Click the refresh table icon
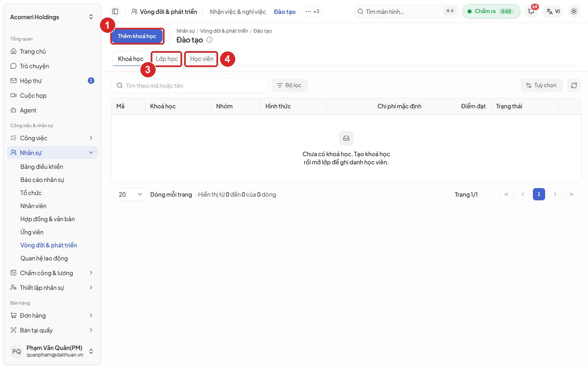The width and height of the screenshot is (588, 368). pos(574,85)
